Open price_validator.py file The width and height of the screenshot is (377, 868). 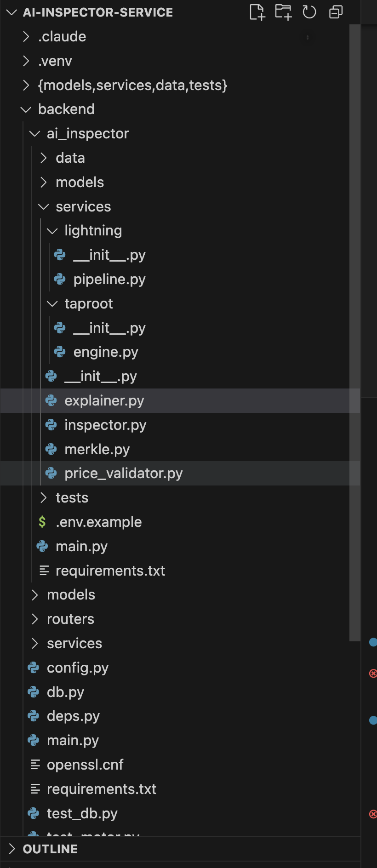click(123, 474)
